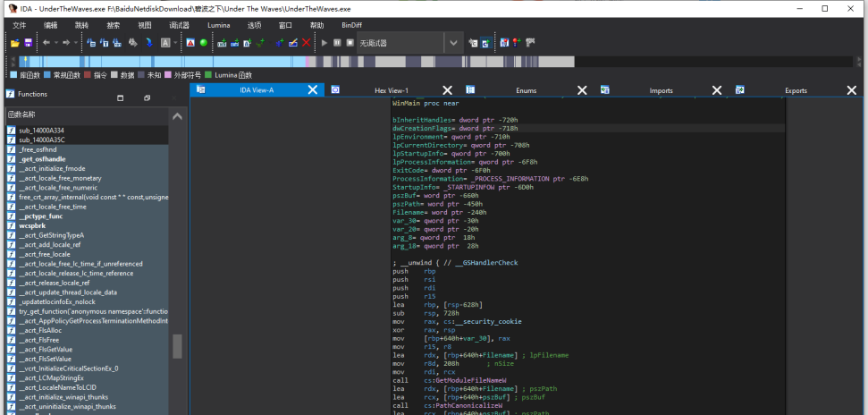Float the Functions panel window button
Viewport: 868px width, 415px height.
click(147, 98)
